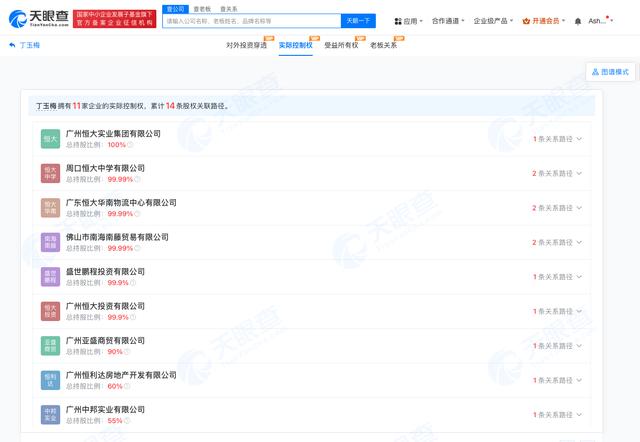The width and height of the screenshot is (640, 442).
Task: Open 广州亚盛商贸 logo icon
Action: [50, 346]
